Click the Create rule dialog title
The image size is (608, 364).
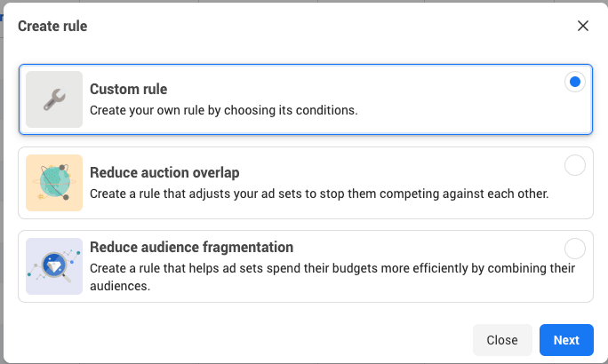[x=52, y=26]
